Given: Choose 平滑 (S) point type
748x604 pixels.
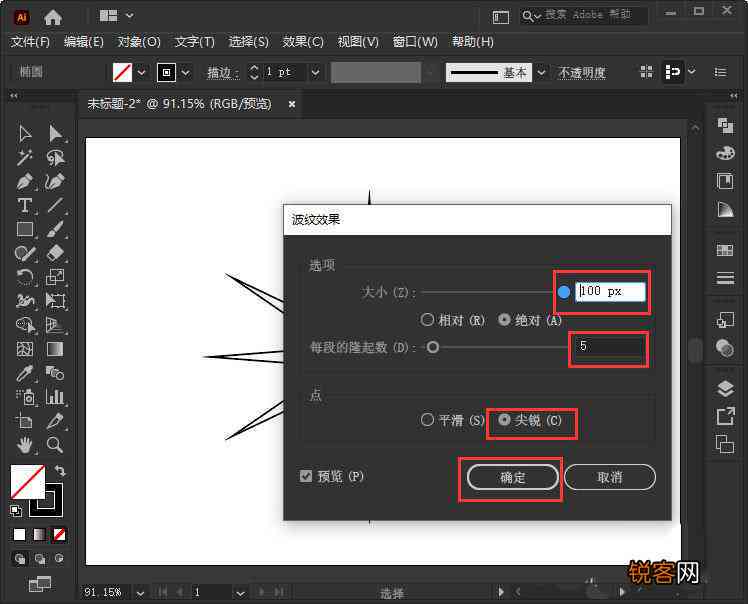Looking at the screenshot, I should tap(453, 420).
